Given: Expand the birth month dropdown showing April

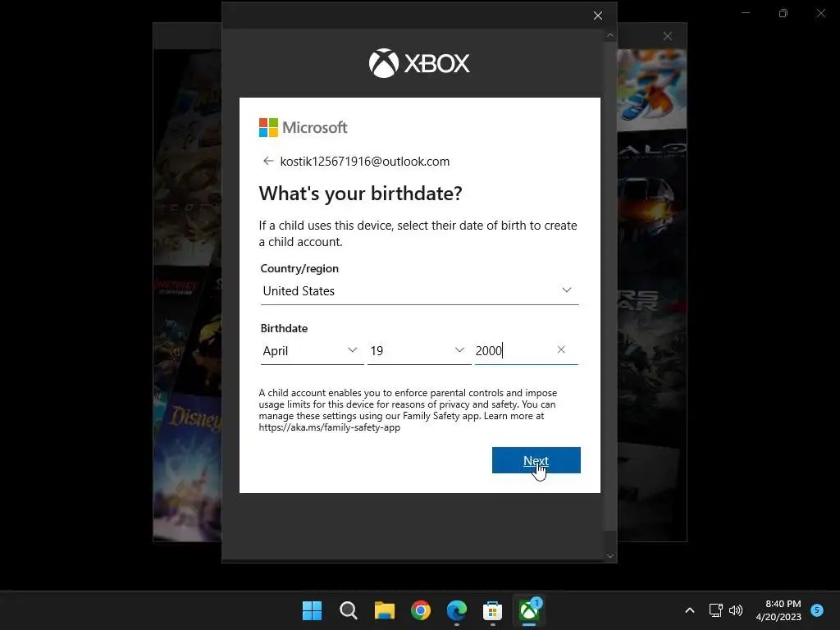Looking at the screenshot, I should tap(312, 351).
